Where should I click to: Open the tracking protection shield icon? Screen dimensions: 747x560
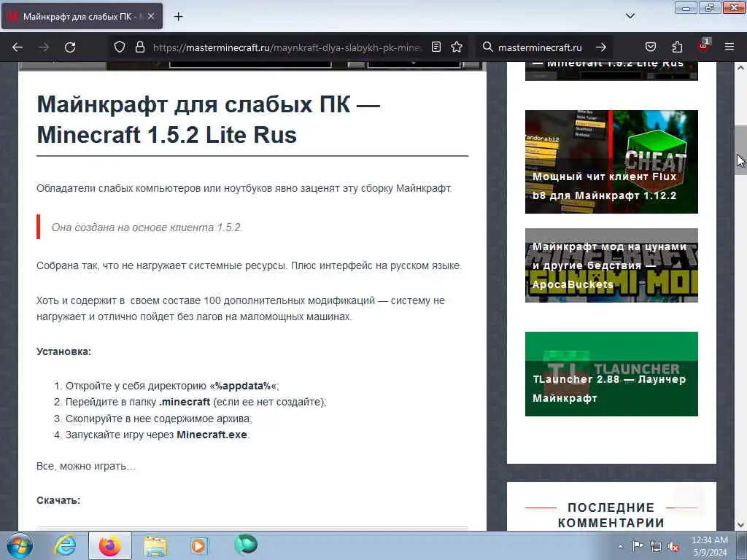coord(120,47)
